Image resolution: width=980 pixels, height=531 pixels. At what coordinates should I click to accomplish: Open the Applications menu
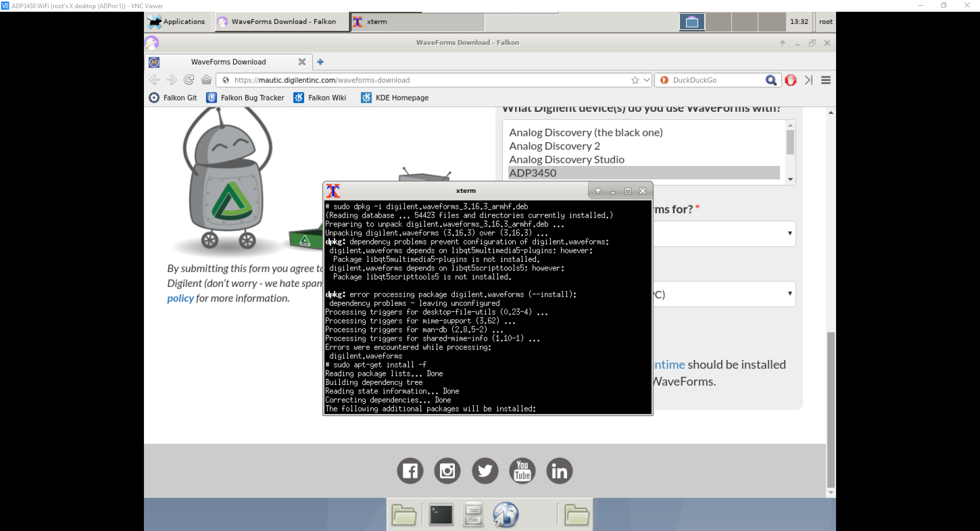(x=177, y=21)
